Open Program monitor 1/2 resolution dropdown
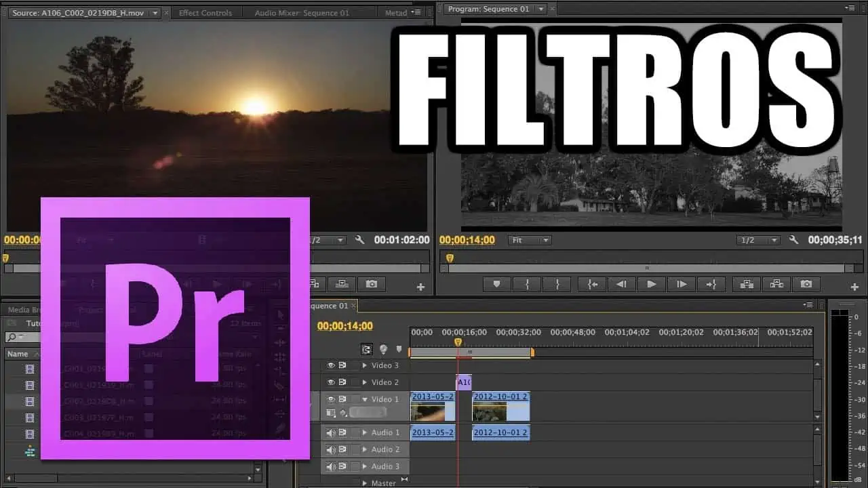868x488 pixels. pos(758,240)
